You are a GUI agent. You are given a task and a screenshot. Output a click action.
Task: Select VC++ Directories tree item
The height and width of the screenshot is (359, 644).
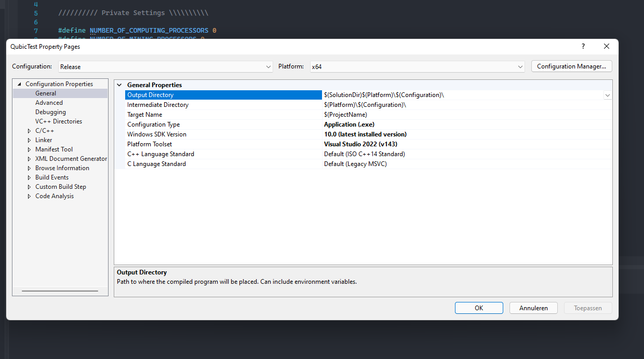(x=59, y=121)
